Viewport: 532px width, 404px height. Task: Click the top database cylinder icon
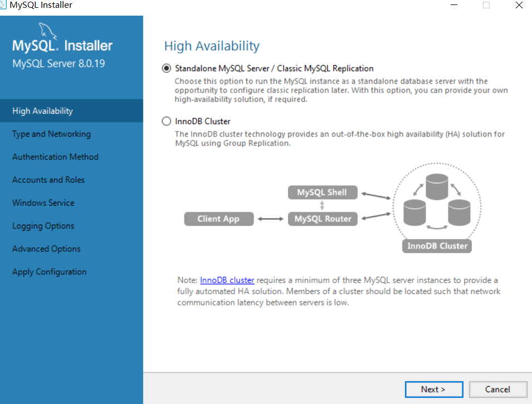pyautogui.click(x=437, y=187)
